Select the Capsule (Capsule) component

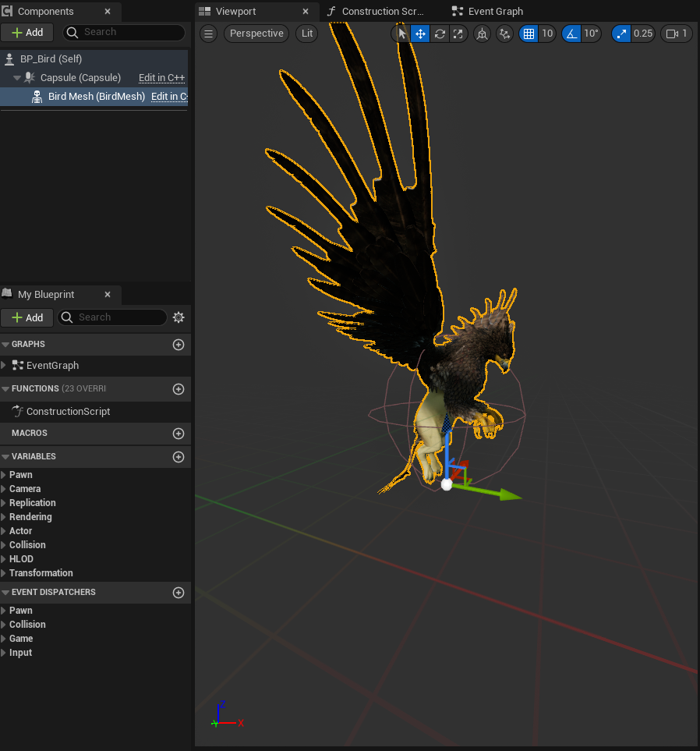(x=80, y=77)
